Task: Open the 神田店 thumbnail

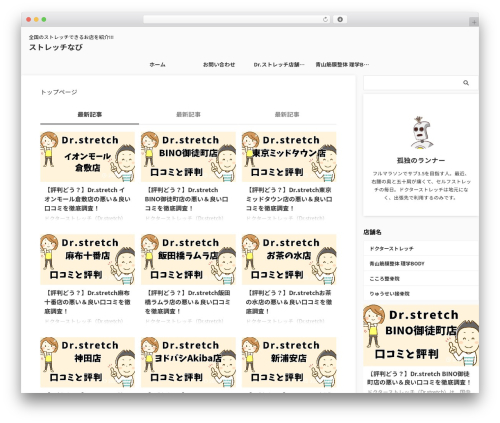Action: pyautogui.click(x=88, y=362)
